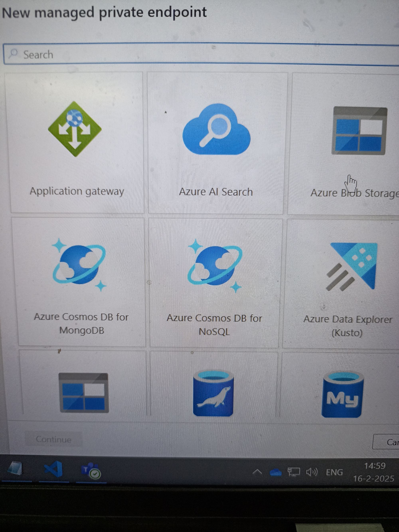Click the disabled Continue button

tap(54, 439)
